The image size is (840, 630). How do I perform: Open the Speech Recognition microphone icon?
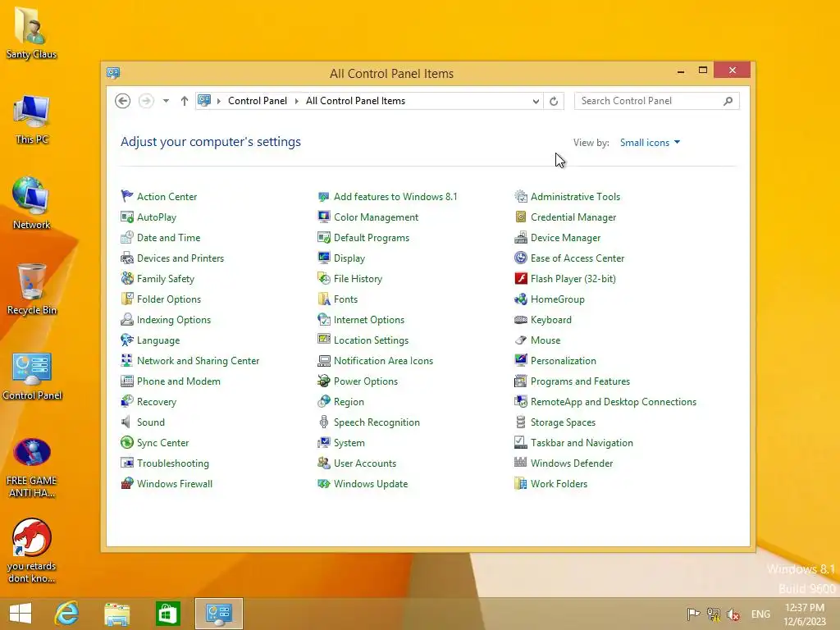pyautogui.click(x=323, y=422)
